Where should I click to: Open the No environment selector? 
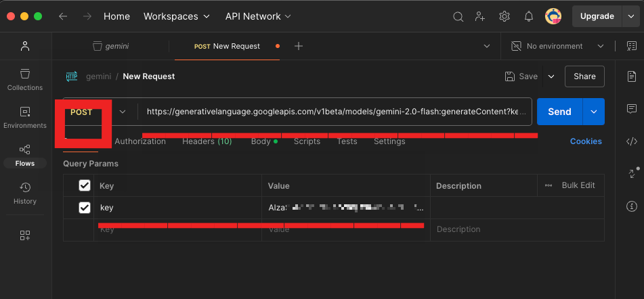coord(557,47)
